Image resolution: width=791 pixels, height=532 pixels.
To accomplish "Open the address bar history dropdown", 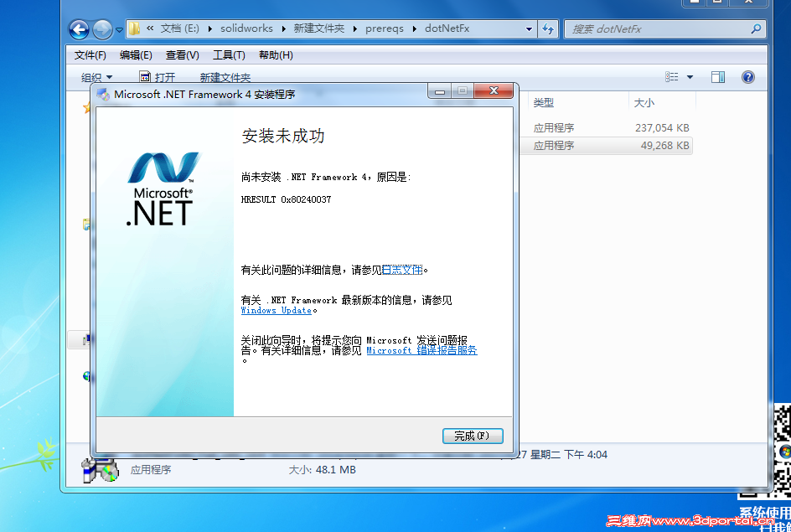I will 529,28.
